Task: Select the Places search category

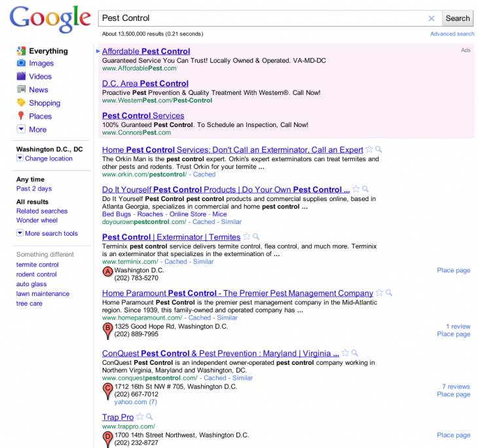Action: (x=40, y=116)
